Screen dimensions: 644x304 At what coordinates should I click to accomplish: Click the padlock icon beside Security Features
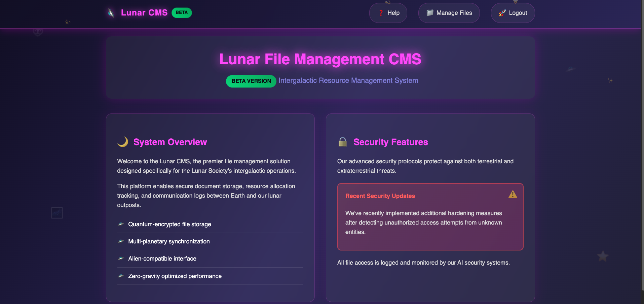coord(343,142)
